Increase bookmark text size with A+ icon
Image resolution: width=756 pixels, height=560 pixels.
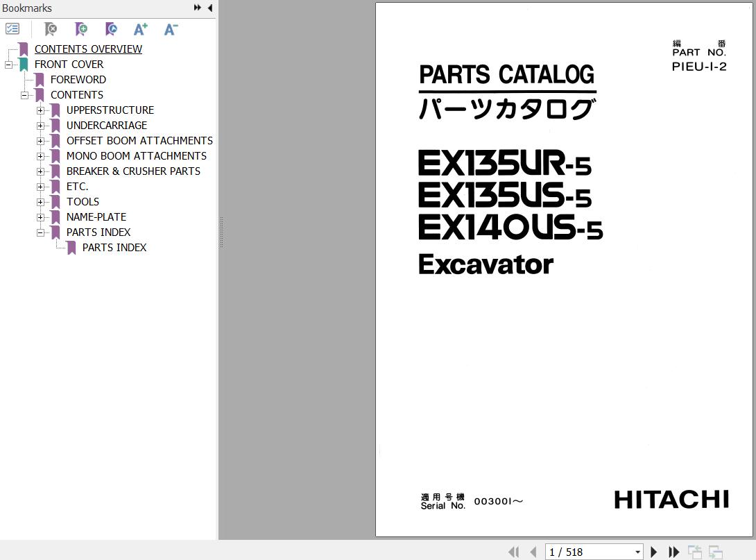[140, 29]
